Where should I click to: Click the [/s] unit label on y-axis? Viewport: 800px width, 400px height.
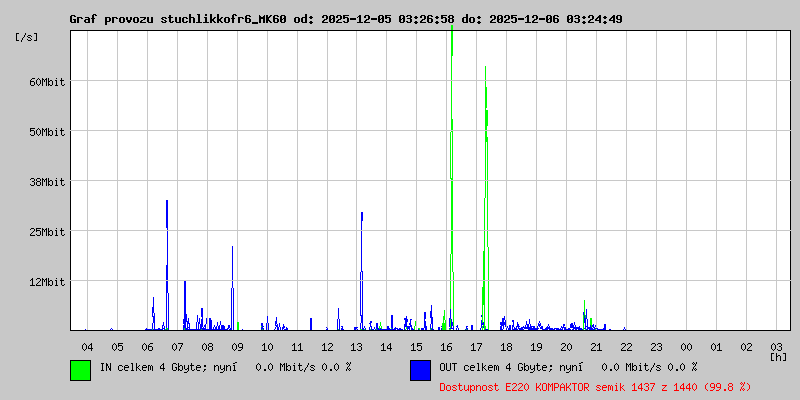[27, 37]
